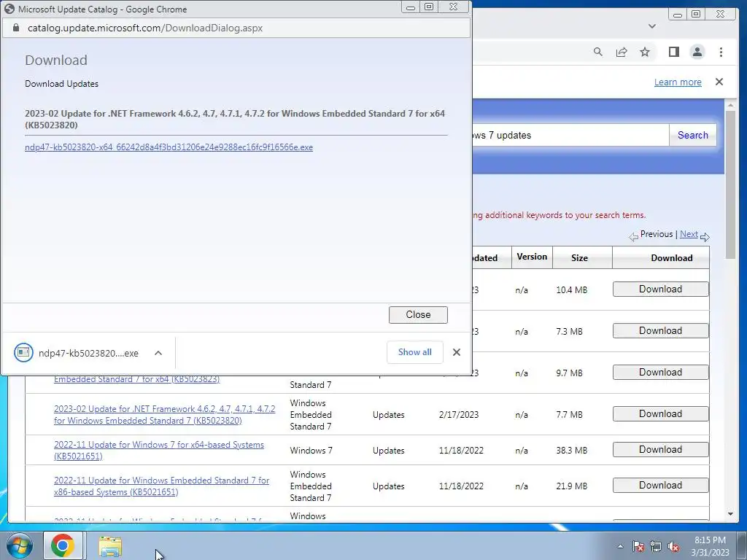Click Download for the 21.9 MB update
The height and width of the screenshot is (560, 747).
pyautogui.click(x=660, y=485)
